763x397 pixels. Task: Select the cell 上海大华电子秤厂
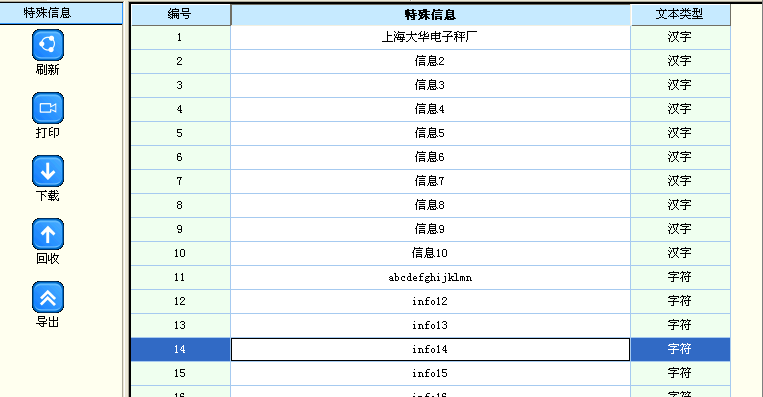click(430, 37)
